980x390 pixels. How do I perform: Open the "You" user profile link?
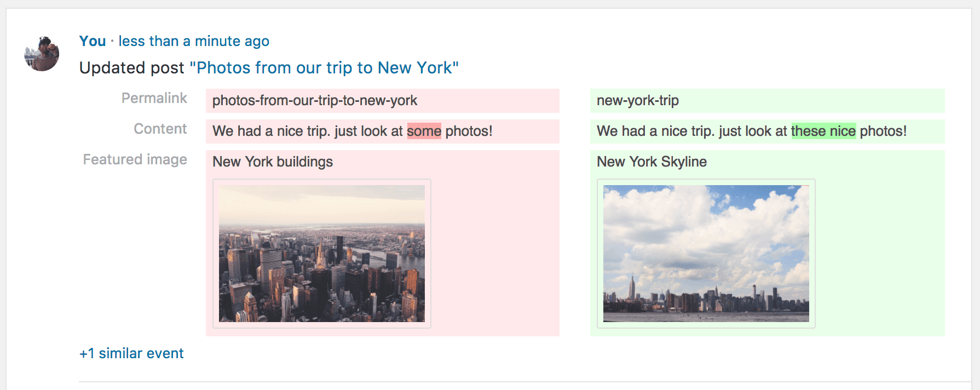coord(92,41)
